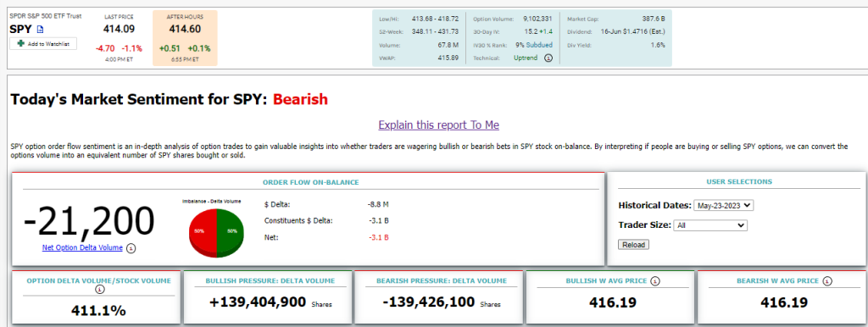The image size is (868, 327).
Task: Click the 411.1% option delta volume value
Action: point(98,311)
